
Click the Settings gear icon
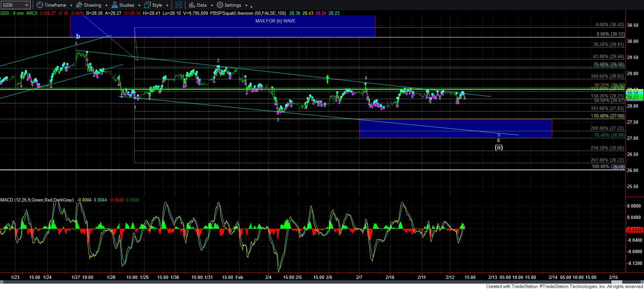point(220,5)
